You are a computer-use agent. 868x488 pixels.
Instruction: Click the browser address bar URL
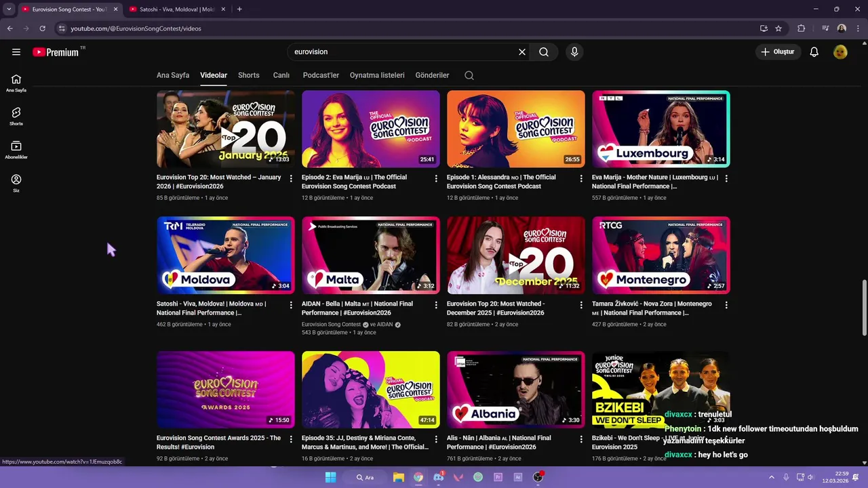point(136,28)
